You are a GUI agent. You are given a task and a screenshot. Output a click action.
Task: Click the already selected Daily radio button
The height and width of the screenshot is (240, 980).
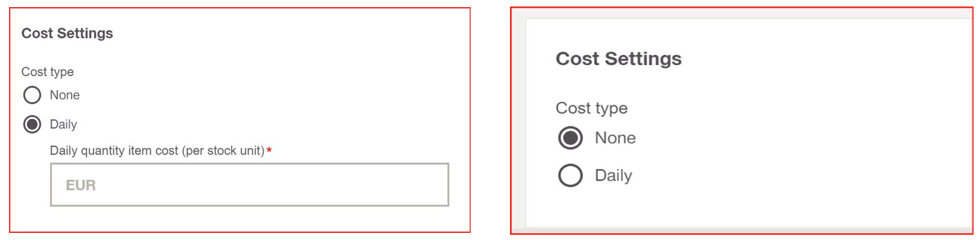click(32, 124)
